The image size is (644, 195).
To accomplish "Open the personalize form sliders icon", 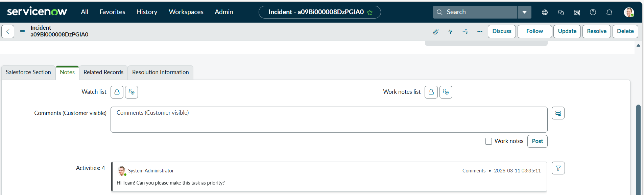I will click(465, 31).
